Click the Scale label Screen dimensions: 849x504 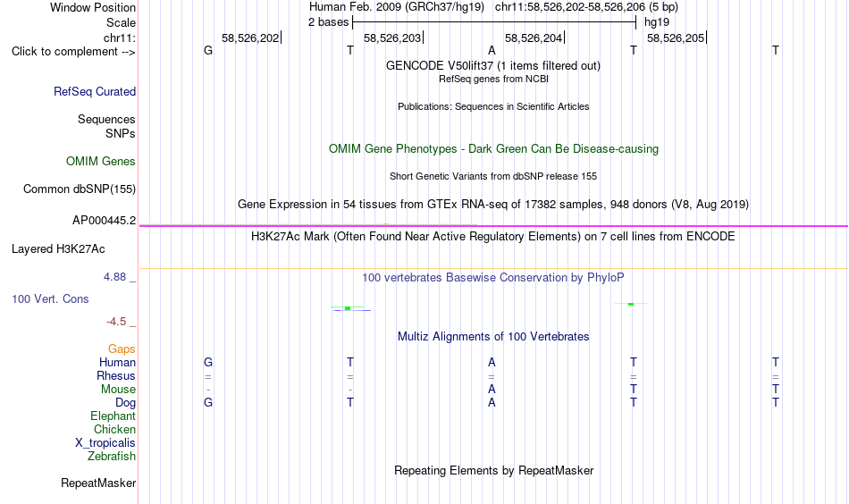coord(122,22)
